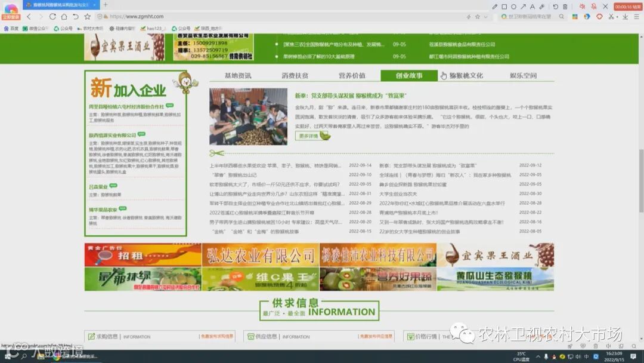Select the 创业故事 tab
644x363 pixels.
pos(409,76)
